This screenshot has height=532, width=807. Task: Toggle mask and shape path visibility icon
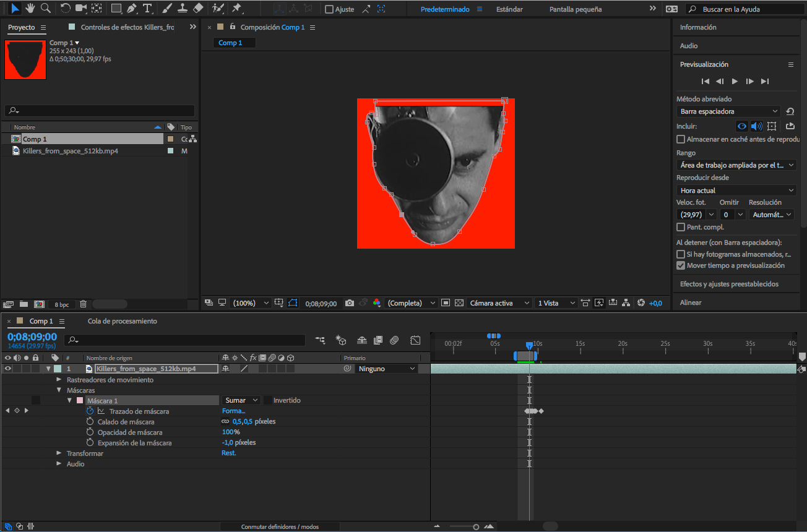click(x=293, y=303)
